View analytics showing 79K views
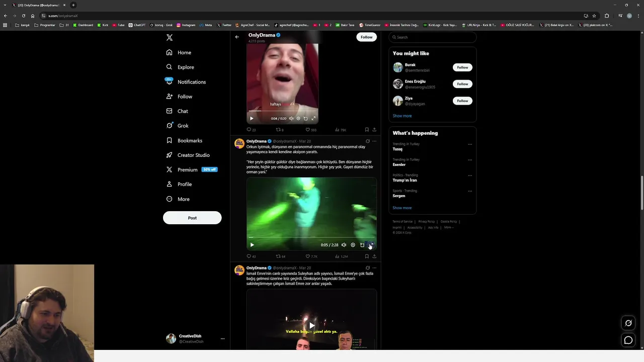 pyautogui.click(x=341, y=130)
